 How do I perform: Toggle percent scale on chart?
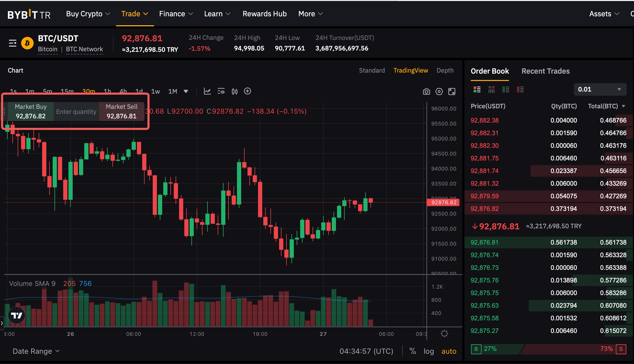tap(413, 351)
